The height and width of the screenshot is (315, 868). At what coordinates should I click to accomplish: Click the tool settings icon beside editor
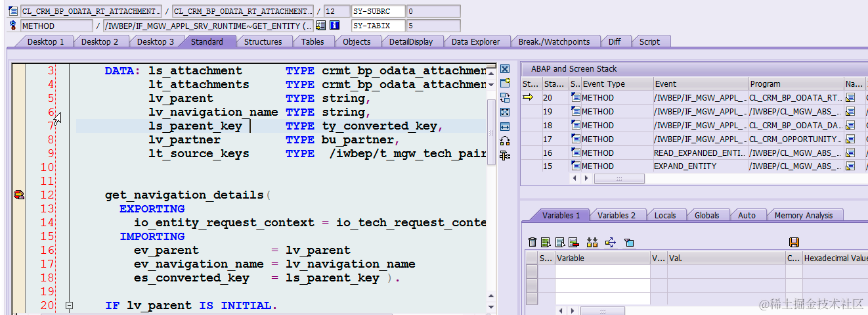[x=505, y=155]
